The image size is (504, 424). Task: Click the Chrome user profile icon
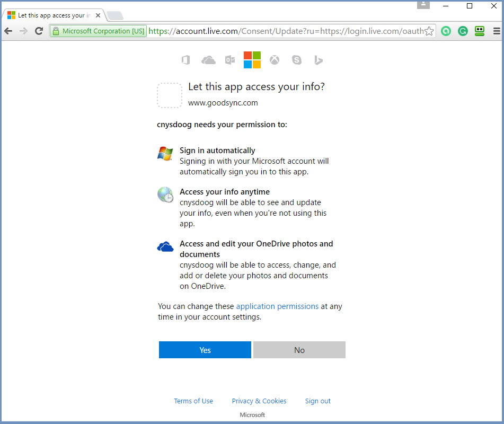423,4
